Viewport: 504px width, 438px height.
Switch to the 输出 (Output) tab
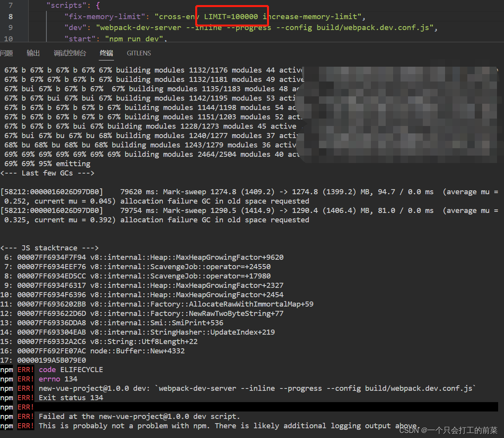[x=33, y=53]
